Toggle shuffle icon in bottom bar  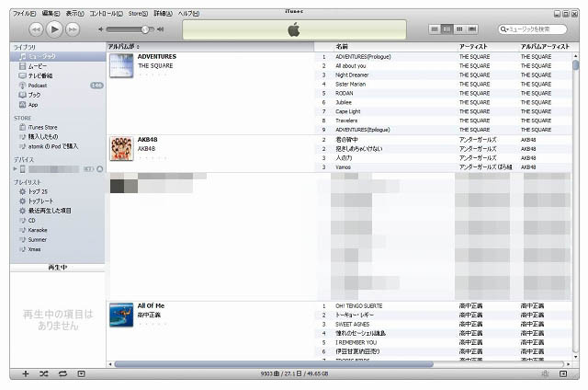(44, 373)
